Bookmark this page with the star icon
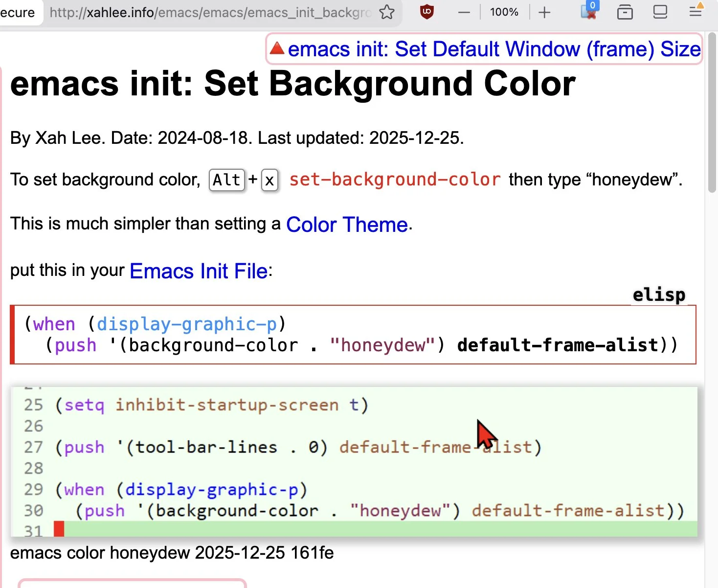Viewport: 718px width, 588px height. [387, 12]
